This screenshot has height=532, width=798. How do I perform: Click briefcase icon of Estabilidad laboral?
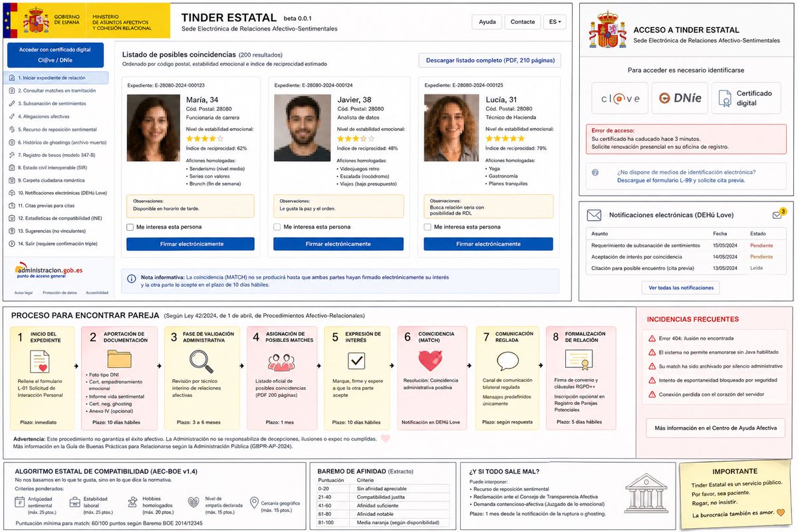75,503
